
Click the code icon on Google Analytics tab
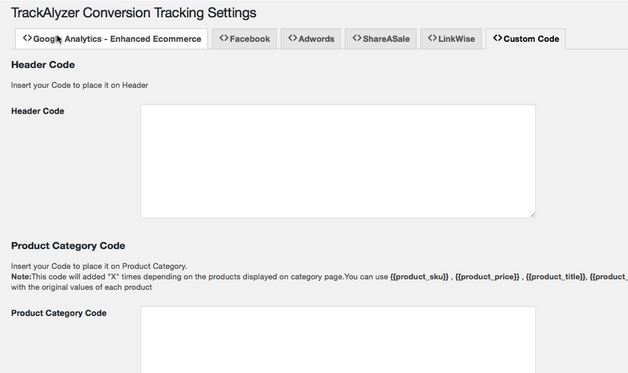click(x=27, y=38)
